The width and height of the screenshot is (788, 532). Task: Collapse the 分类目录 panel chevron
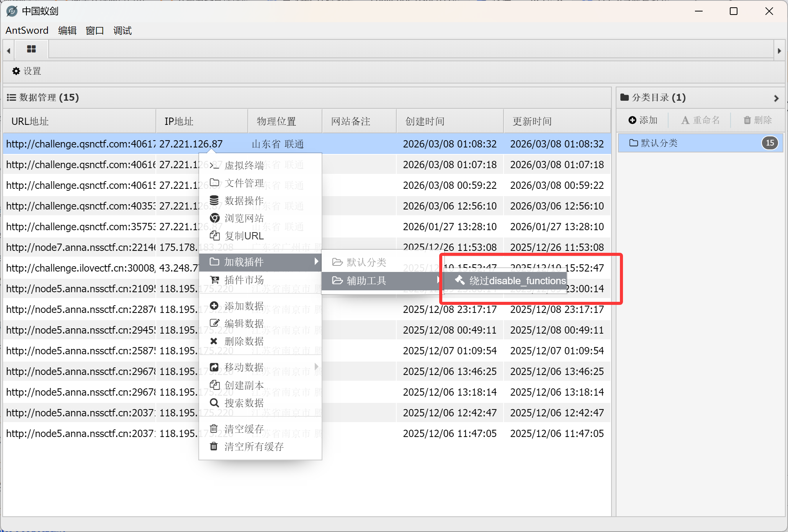pyautogui.click(x=776, y=98)
